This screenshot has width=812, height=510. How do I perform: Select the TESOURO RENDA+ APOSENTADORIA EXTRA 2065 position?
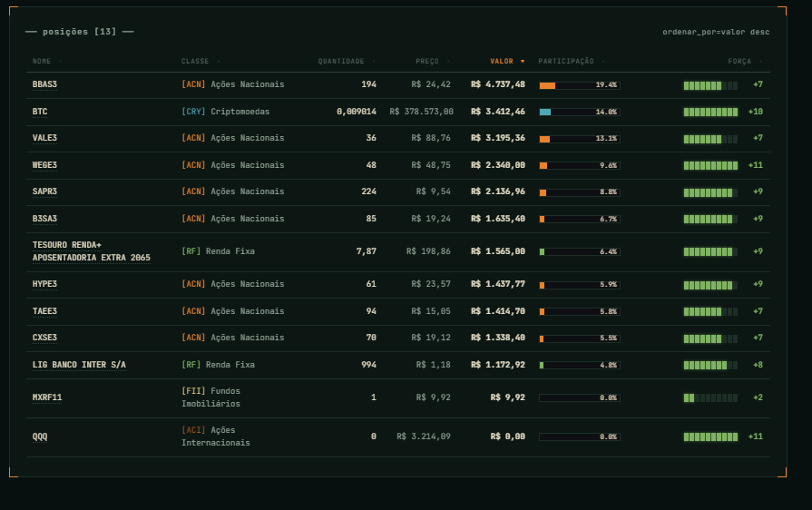[91, 251]
